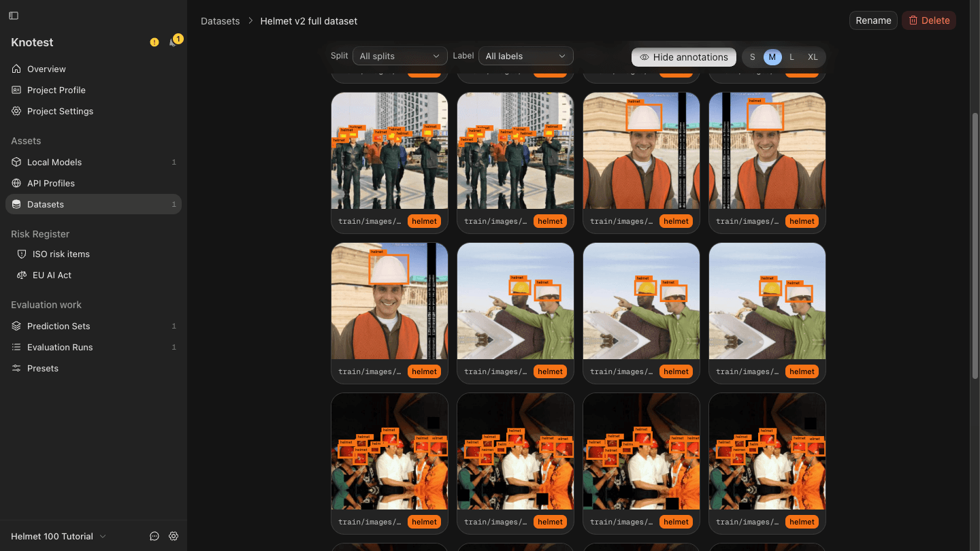Expand the Helmet 100 Tutorial project switcher
The image size is (980, 551).
click(x=59, y=536)
